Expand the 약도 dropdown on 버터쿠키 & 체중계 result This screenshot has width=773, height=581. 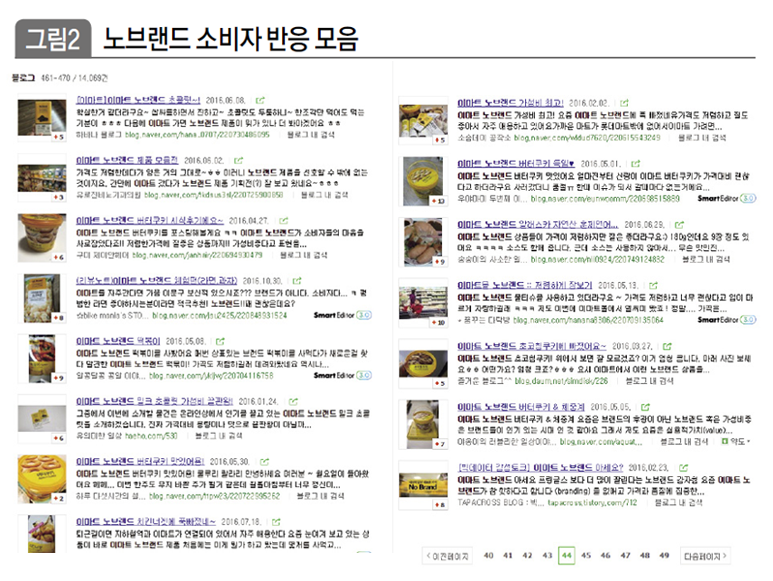[x=737, y=442]
